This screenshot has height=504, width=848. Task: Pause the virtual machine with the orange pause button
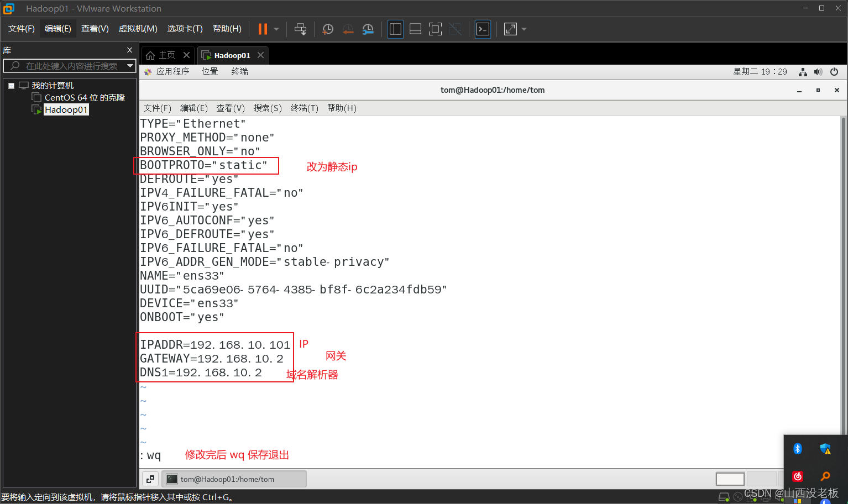point(263,29)
